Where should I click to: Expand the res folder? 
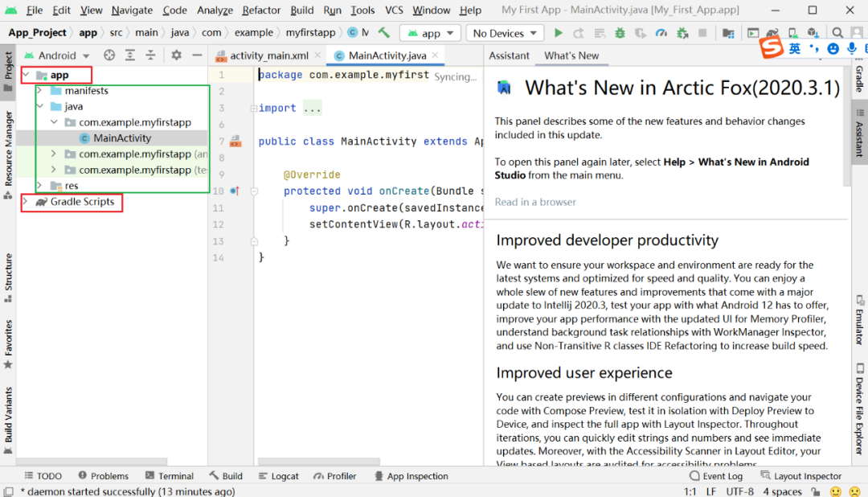tap(40, 185)
